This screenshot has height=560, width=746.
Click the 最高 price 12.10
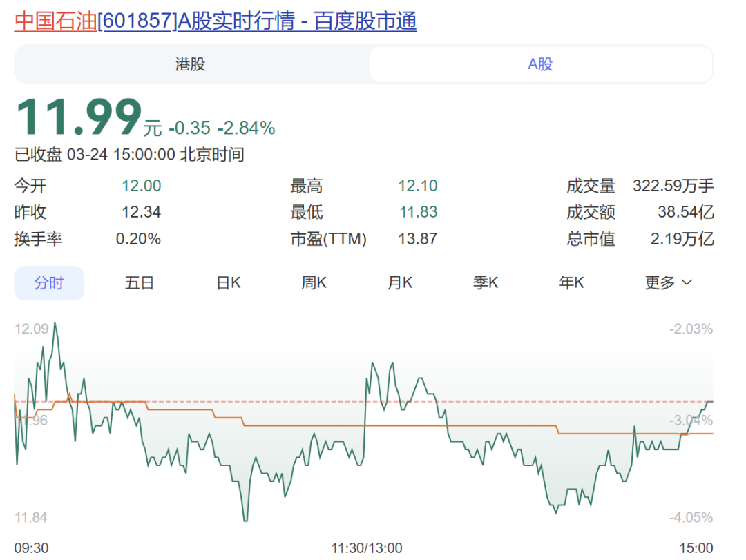(x=417, y=186)
